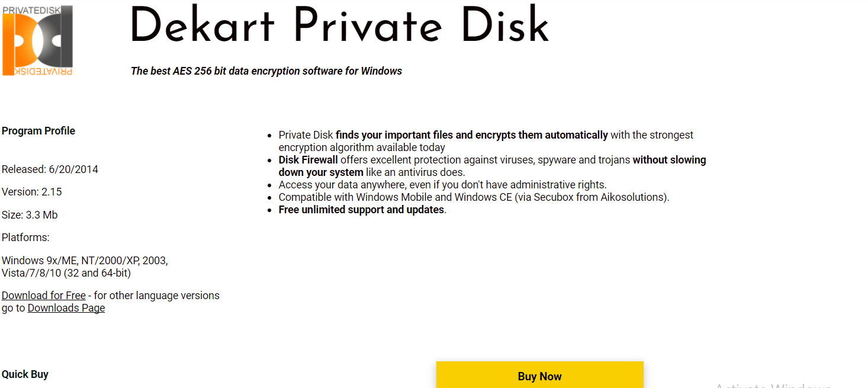Click the Version 2.15 text
This screenshot has width=868, height=388.
pyautogui.click(x=32, y=191)
